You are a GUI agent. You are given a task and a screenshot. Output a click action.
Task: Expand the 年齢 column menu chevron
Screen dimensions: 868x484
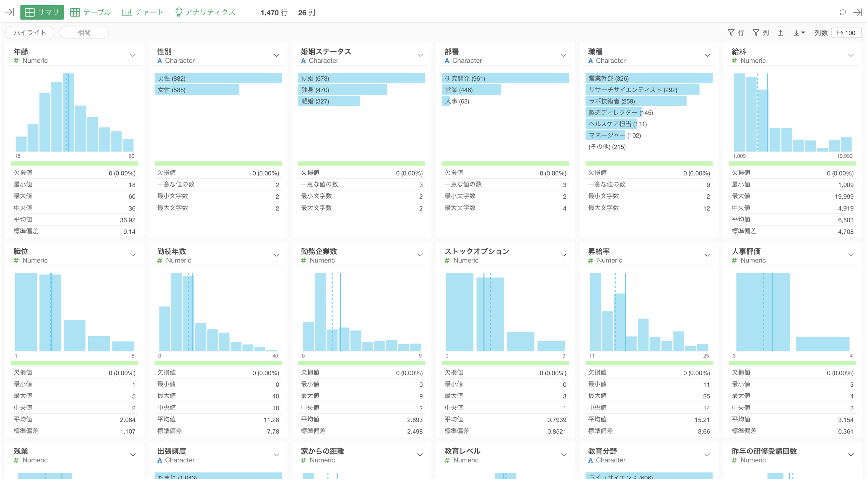coord(133,55)
